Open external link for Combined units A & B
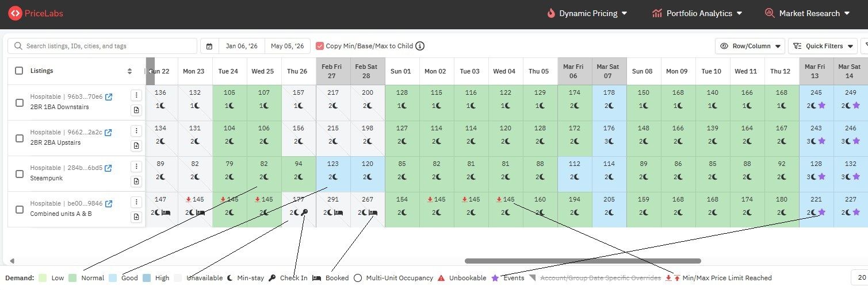 (x=108, y=204)
